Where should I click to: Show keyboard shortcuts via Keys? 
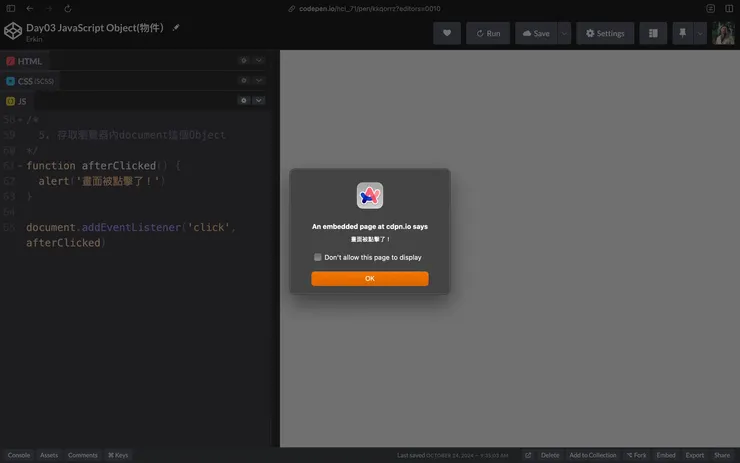click(x=118, y=455)
